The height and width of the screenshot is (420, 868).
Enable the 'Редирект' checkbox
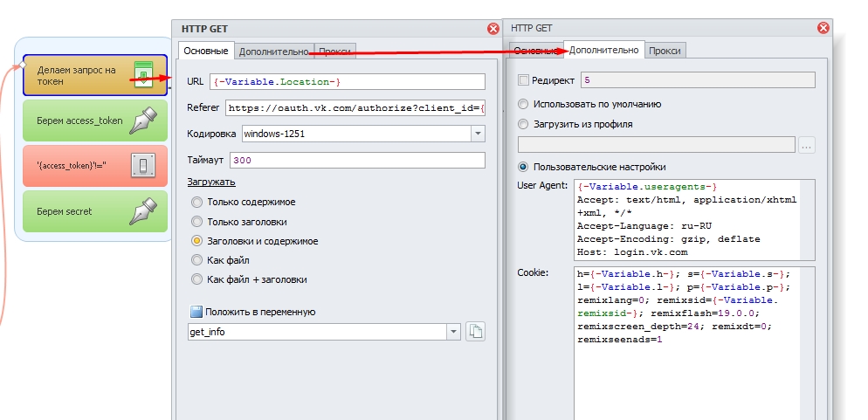pyautogui.click(x=524, y=80)
